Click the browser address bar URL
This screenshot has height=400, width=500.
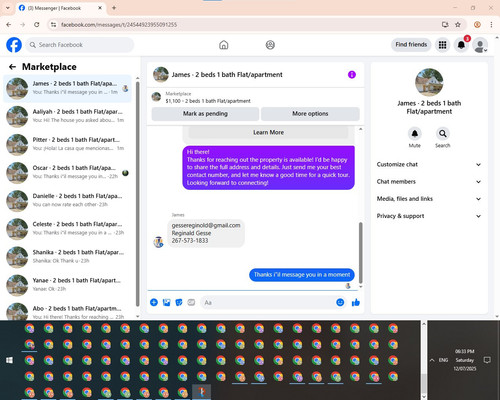[x=119, y=25]
